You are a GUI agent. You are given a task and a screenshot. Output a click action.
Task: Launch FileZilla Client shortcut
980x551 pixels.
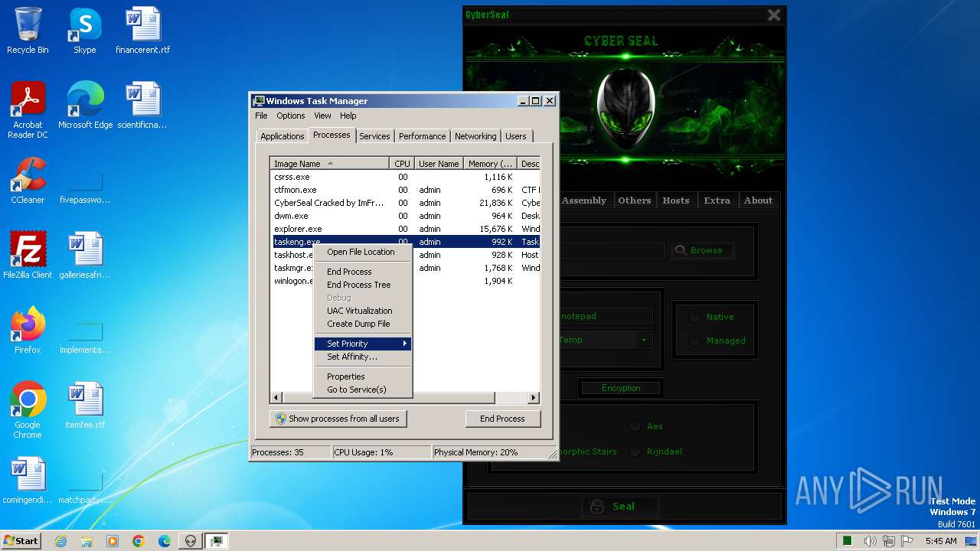click(x=28, y=256)
